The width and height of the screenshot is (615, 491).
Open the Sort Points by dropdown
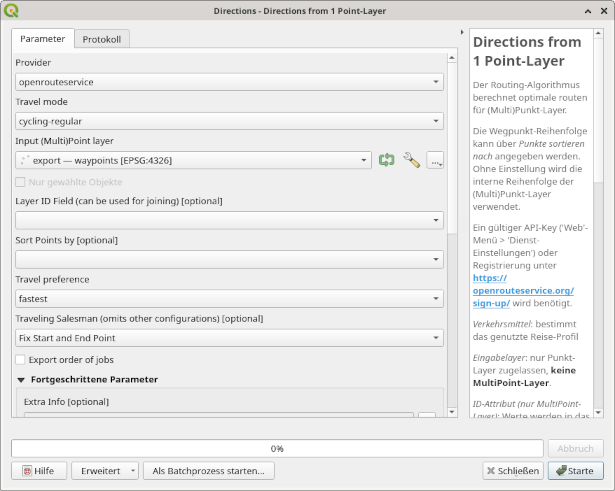tap(230, 259)
